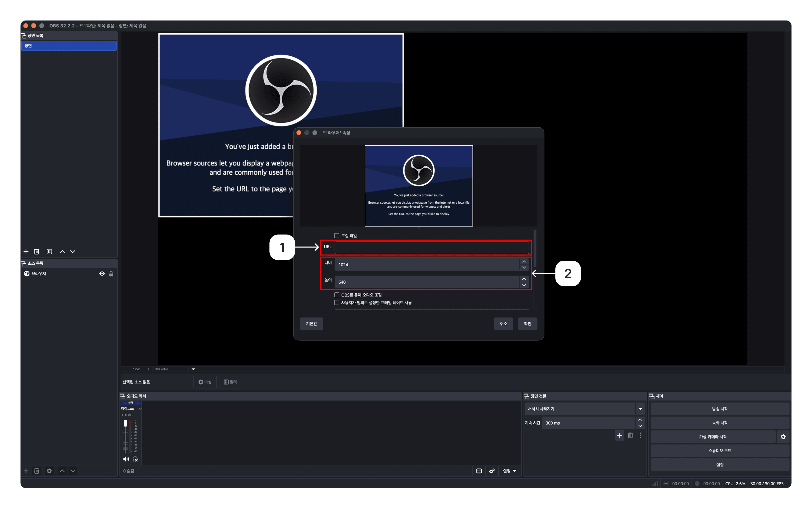This screenshot has height=509, width=812.
Task: Lock the 브라우저 source
Action: click(111, 274)
